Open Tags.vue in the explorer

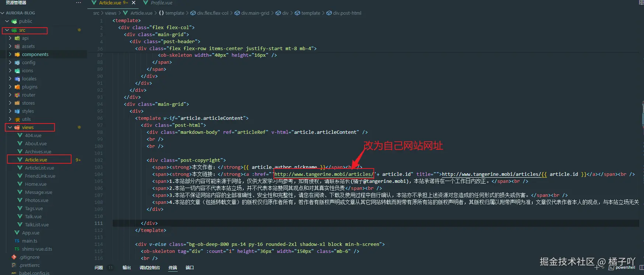pos(34,208)
